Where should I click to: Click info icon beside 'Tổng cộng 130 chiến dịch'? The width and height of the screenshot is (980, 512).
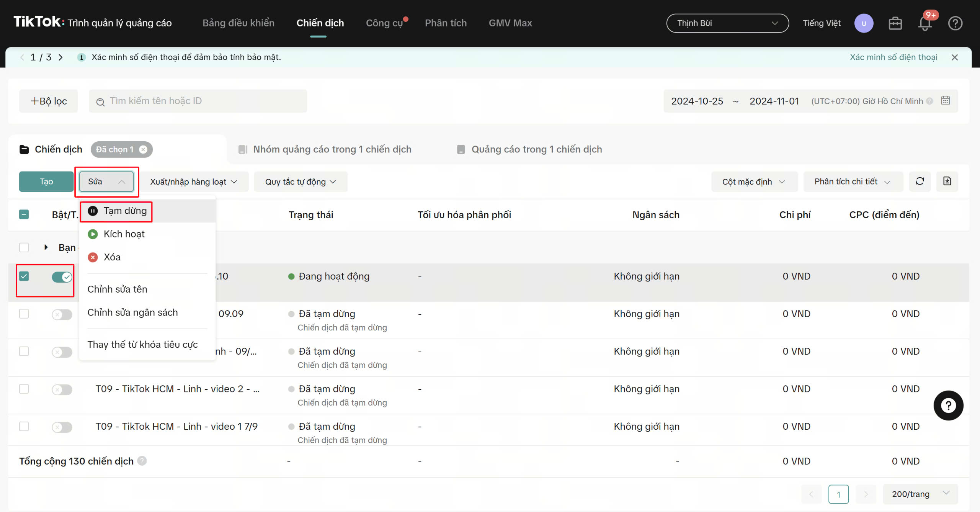(142, 461)
